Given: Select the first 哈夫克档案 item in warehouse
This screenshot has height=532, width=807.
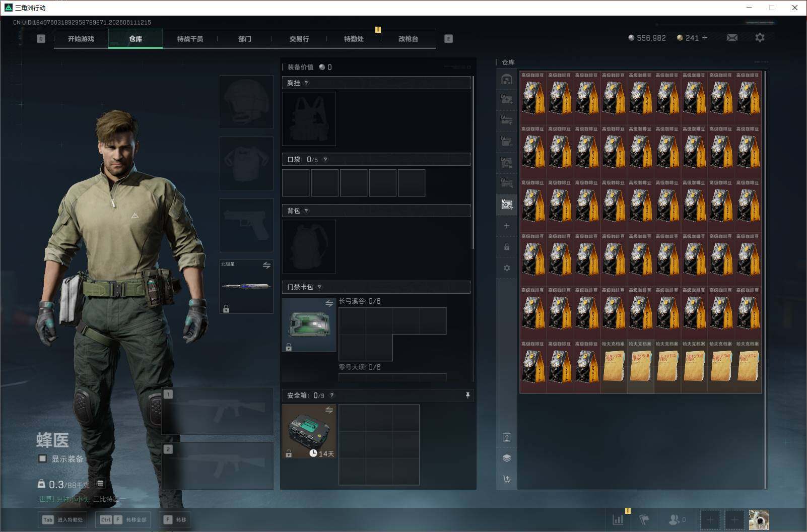Looking at the screenshot, I should 614,366.
